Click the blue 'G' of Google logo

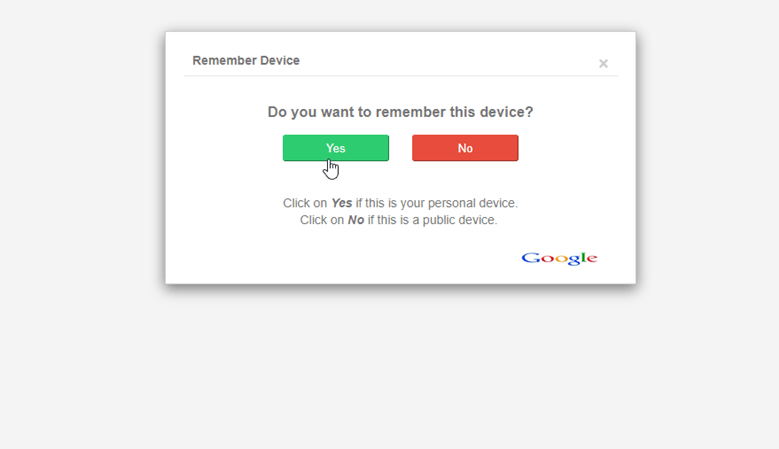[531, 258]
